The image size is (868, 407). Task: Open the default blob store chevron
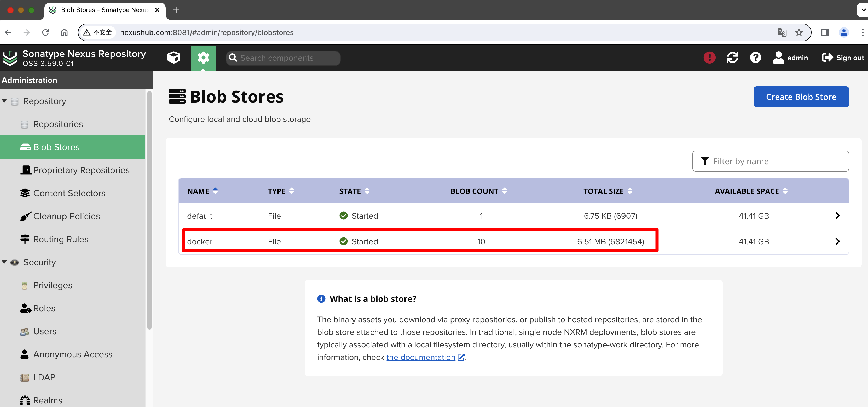pos(837,216)
